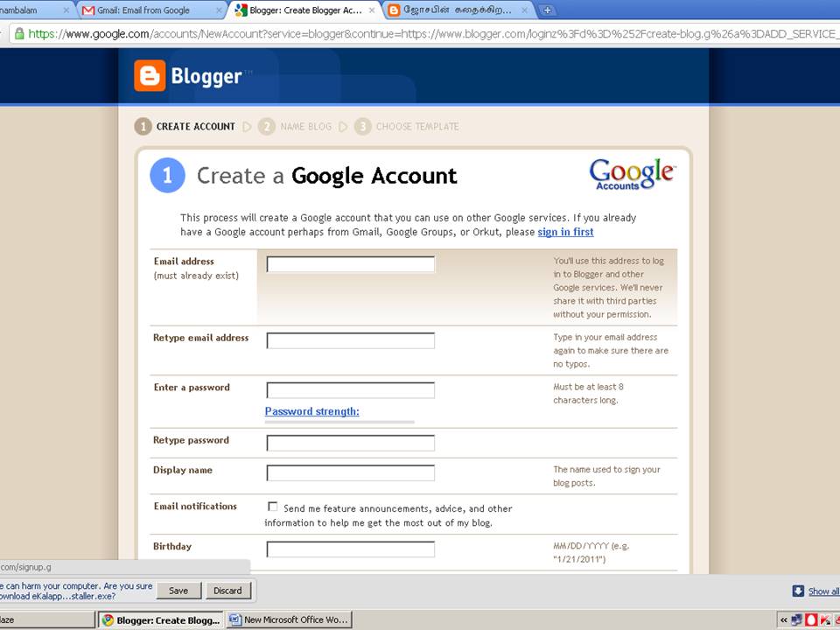This screenshot has width=840, height=630.
Task: Click the 'The name used to sign your blog posts.' hint
Action: click(606, 476)
